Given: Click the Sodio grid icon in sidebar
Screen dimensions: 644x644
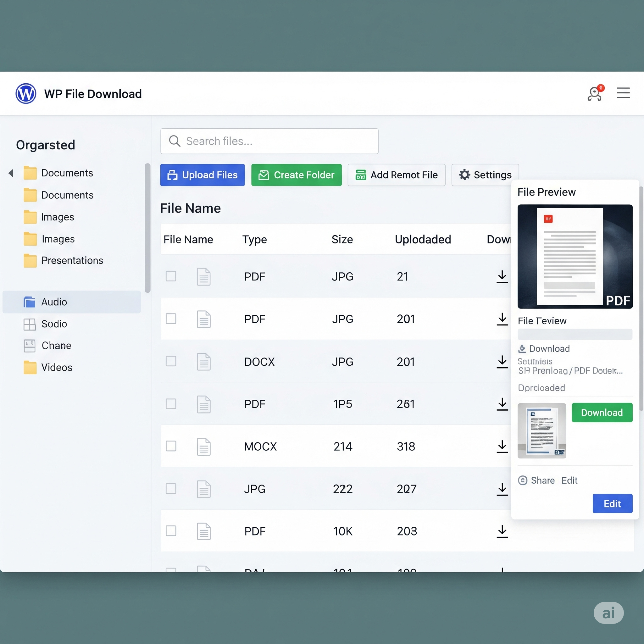Looking at the screenshot, I should click(29, 324).
